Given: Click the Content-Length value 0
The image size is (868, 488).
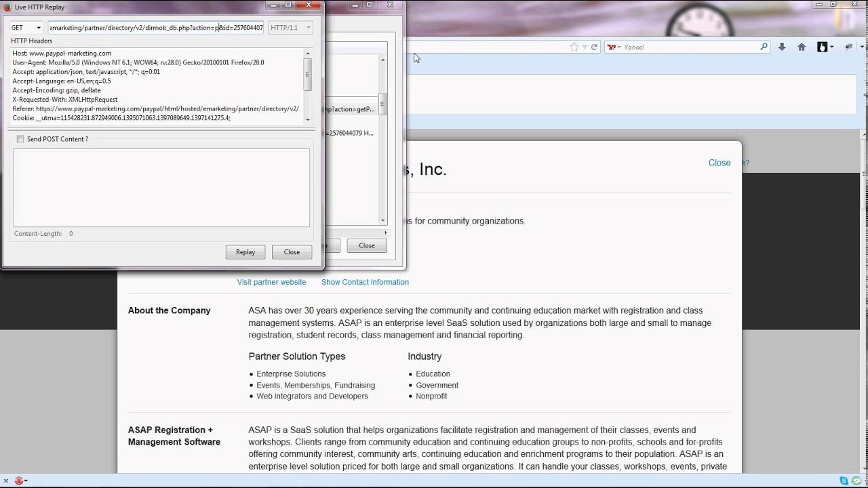Looking at the screenshot, I should (x=71, y=234).
